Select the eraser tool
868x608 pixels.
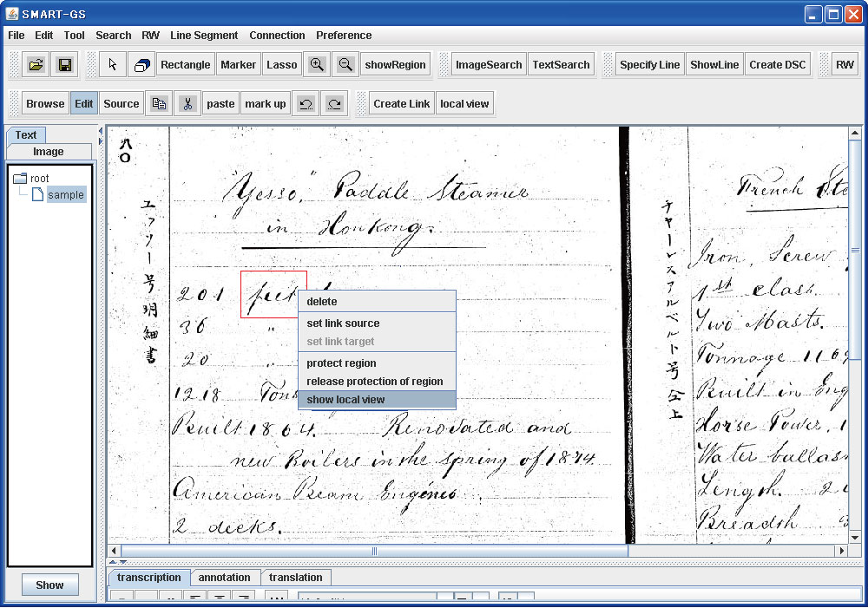pyautogui.click(x=141, y=65)
